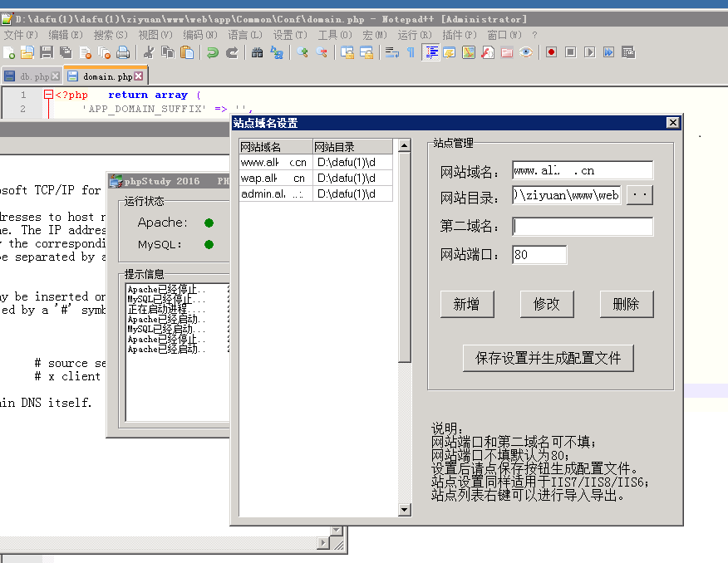Open the 设置(T) menu
The height and width of the screenshot is (563, 728).
tap(290, 35)
